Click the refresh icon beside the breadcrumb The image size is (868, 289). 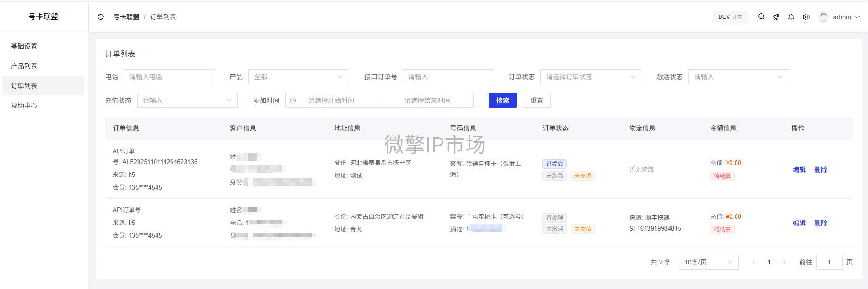[101, 17]
